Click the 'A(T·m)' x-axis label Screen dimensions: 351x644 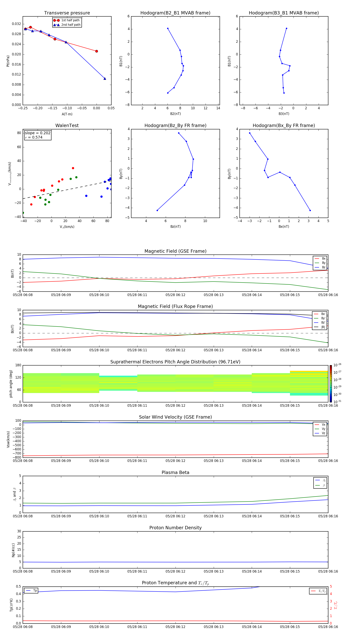(x=67, y=114)
